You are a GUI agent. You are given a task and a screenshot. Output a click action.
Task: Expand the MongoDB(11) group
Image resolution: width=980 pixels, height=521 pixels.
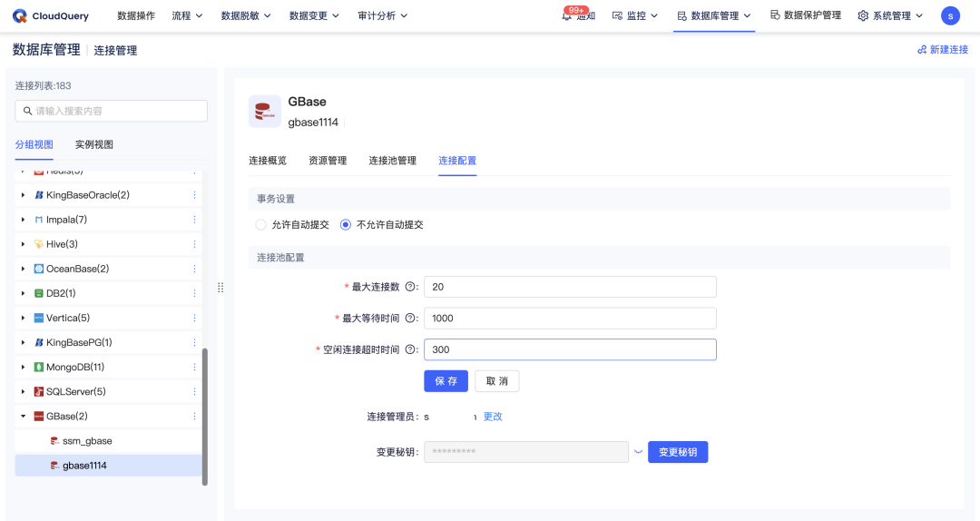23,367
